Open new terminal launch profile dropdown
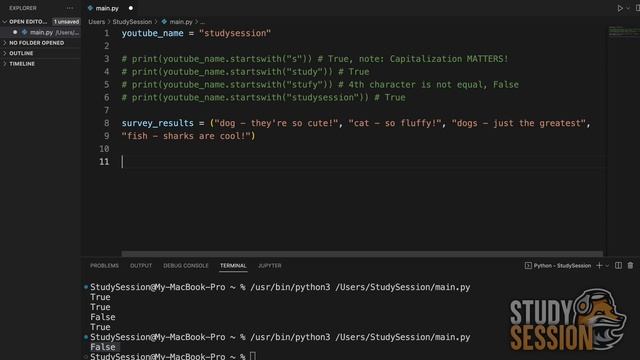Screen dimensions: 640x360 click(x=607, y=266)
